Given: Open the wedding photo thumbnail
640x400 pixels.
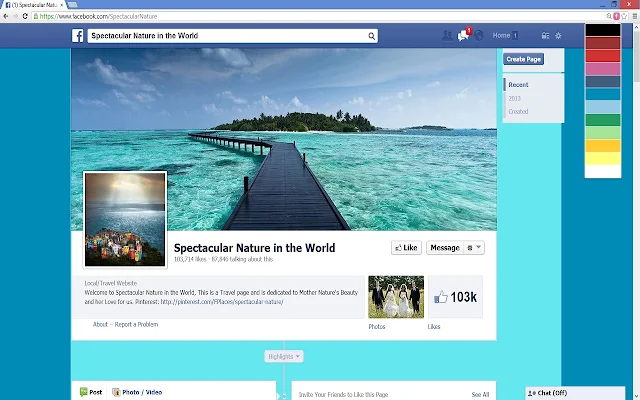Looking at the screenshot, I should pyautogui.click(x=396, y=297).
